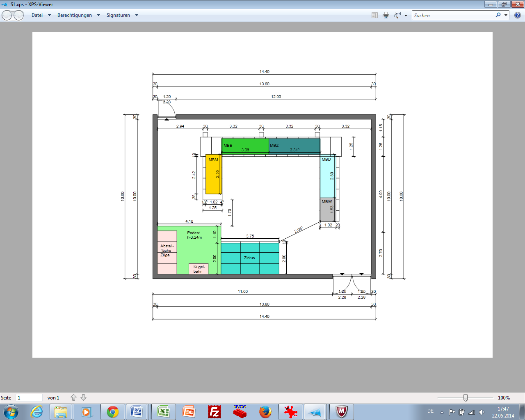Click the teal MBZ block in plan
Screen dimensions: 525x420
294,146
